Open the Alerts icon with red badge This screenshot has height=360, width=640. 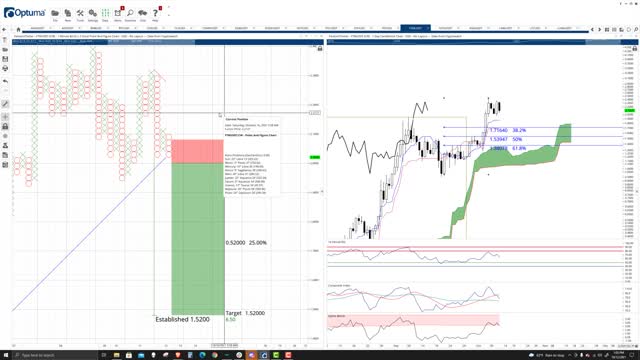[118, 13]
